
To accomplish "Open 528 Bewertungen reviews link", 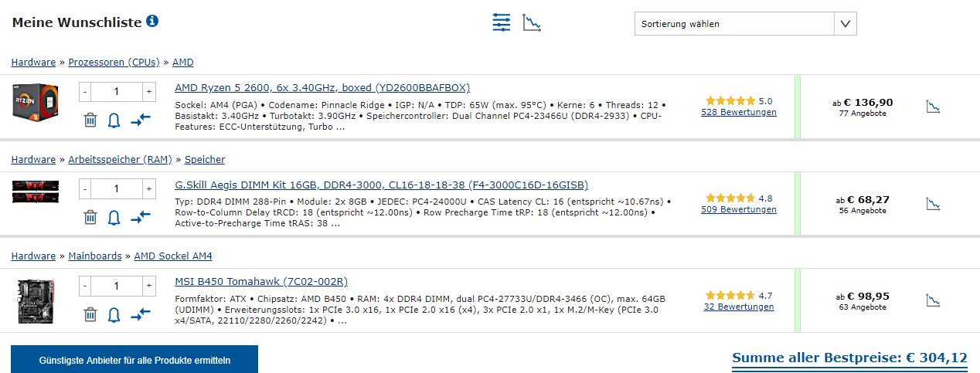I will pyautogui.click(x=739, y=112).
